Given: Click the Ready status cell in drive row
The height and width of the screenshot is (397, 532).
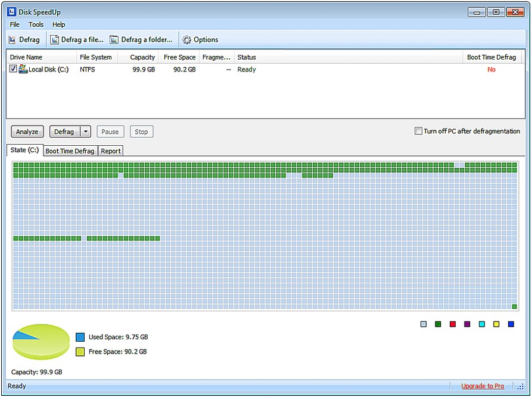Looking at the screenshot, I should pos(247,70).
